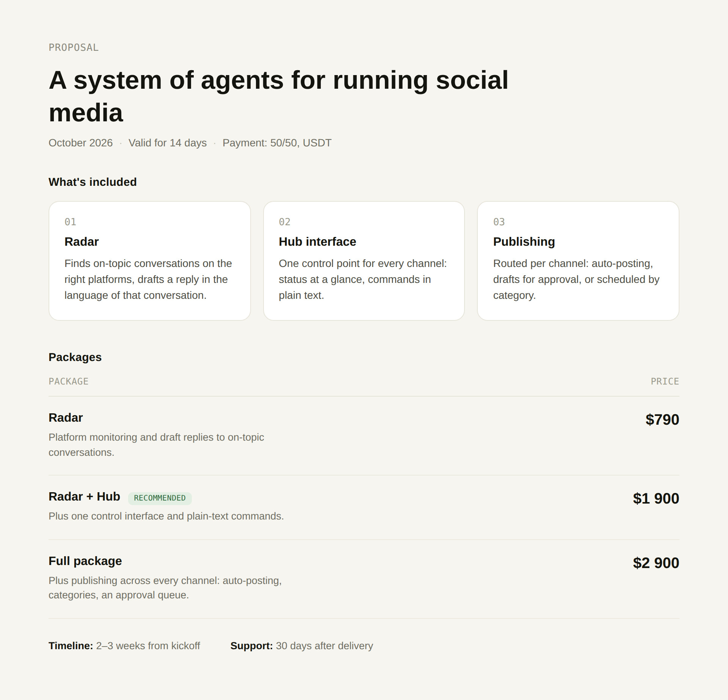Click the $790 price

[x=662, y=420]
